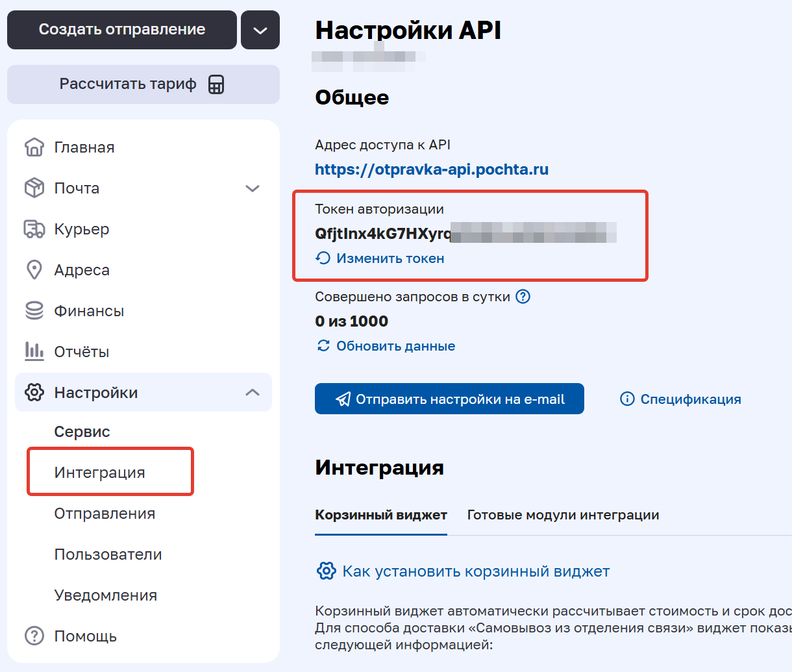The width and height of the screenshot is (792, 672).
Task: Switch to Готовые модули интеграции tab
Action: tap(562, 514)
